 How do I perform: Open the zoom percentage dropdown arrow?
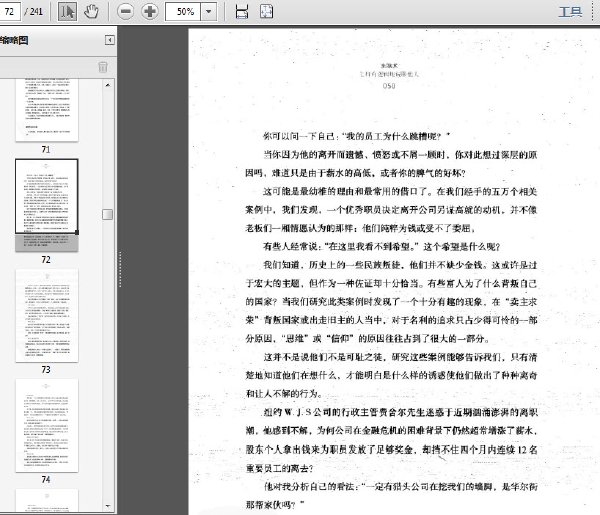point(209,11)
